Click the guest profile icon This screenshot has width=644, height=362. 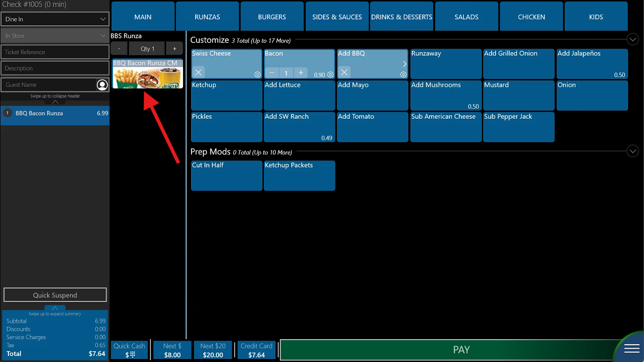click(x=102, y=85)
